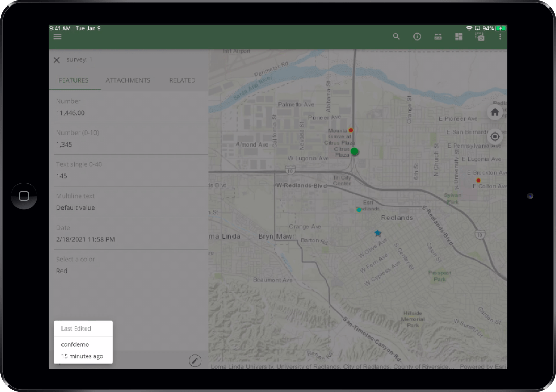Screen dimensions: 556x392
Task: Select the teal point near Esri Redlands
Action: click(359, 210)
